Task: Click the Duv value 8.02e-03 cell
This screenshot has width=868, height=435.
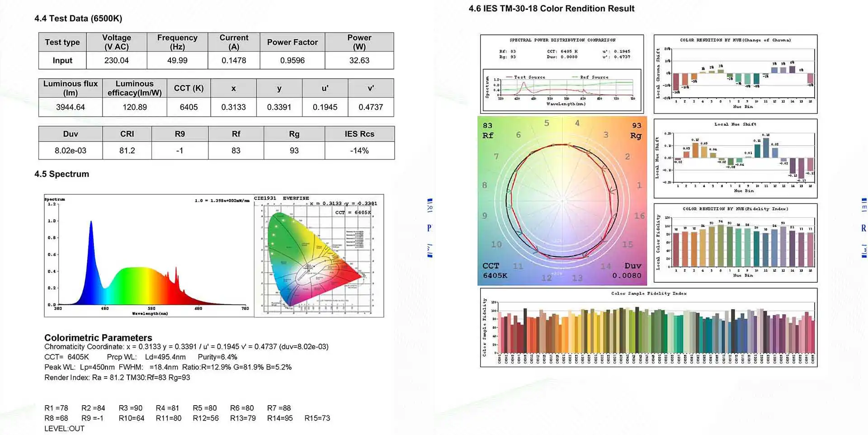Action: point(71,151)
